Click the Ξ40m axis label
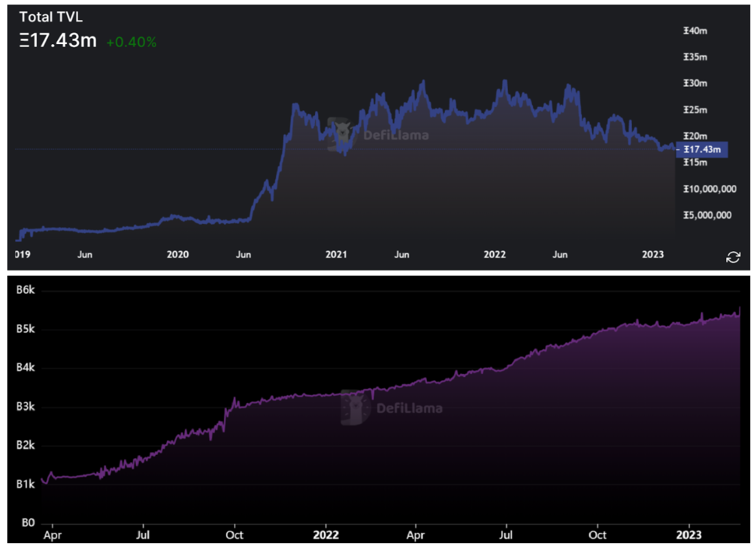756x549 pixels. (x=695, y=30)
